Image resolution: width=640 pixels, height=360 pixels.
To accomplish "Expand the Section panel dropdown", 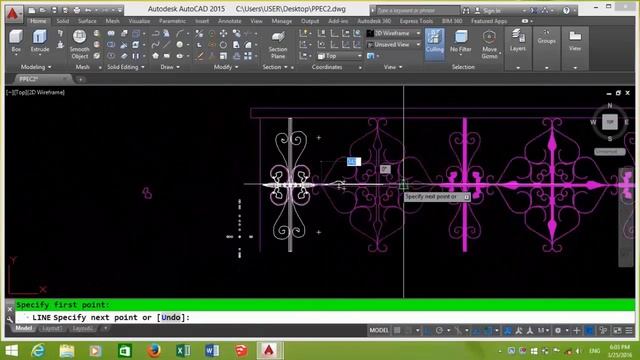I will point(275,67).
